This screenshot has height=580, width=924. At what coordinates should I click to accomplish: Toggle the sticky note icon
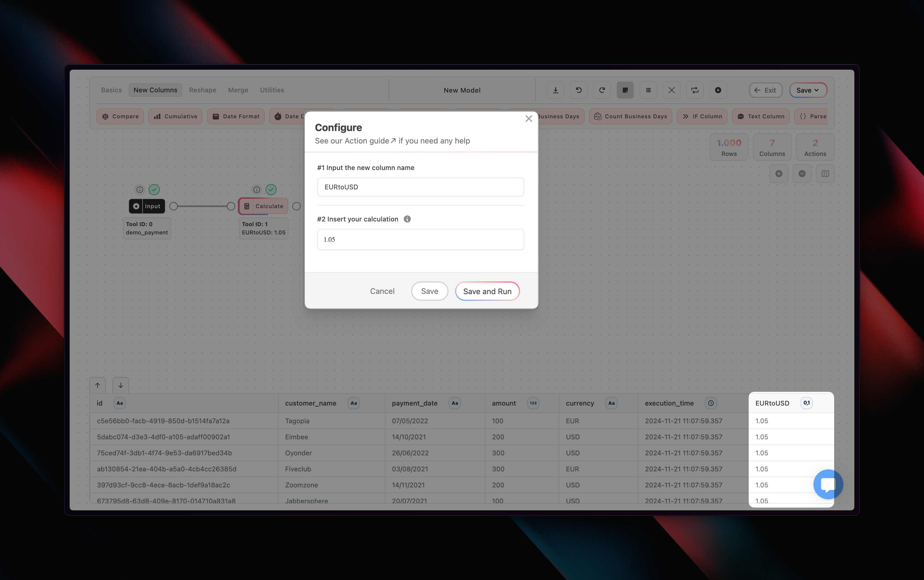click(625, 90)
